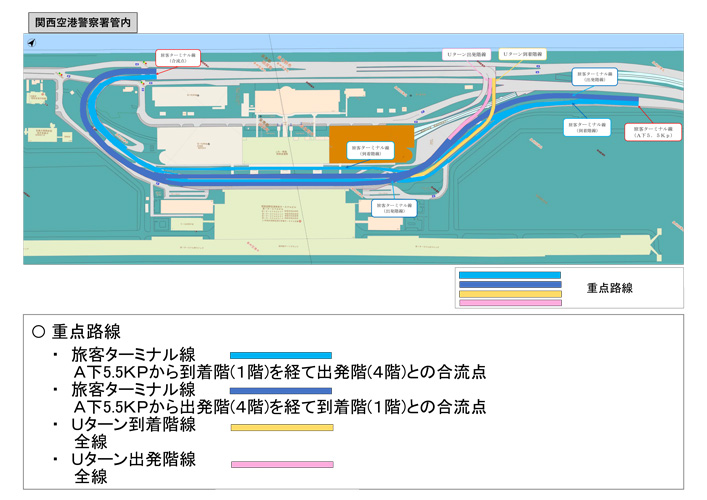Viewport: 707px width, 500px height.
Task: Click the 旅客ターミナル線 entry beside the cyan bar
Action: click(x=133, y=355)
